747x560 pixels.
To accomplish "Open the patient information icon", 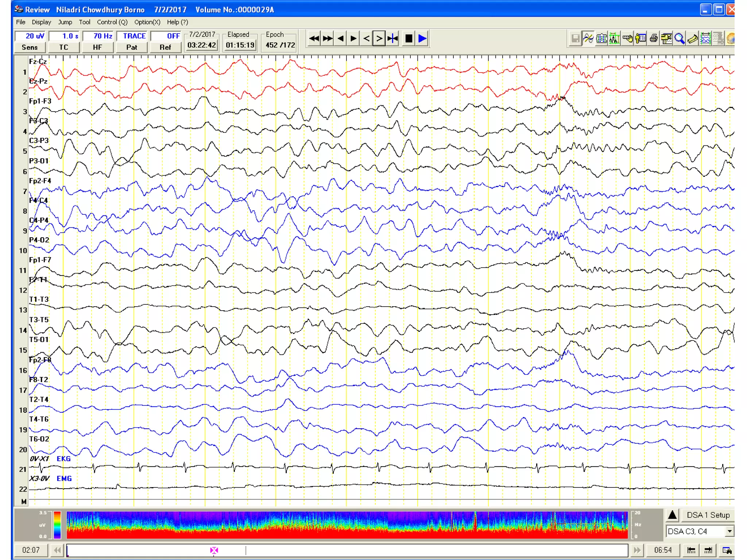I will coord(640,38).
